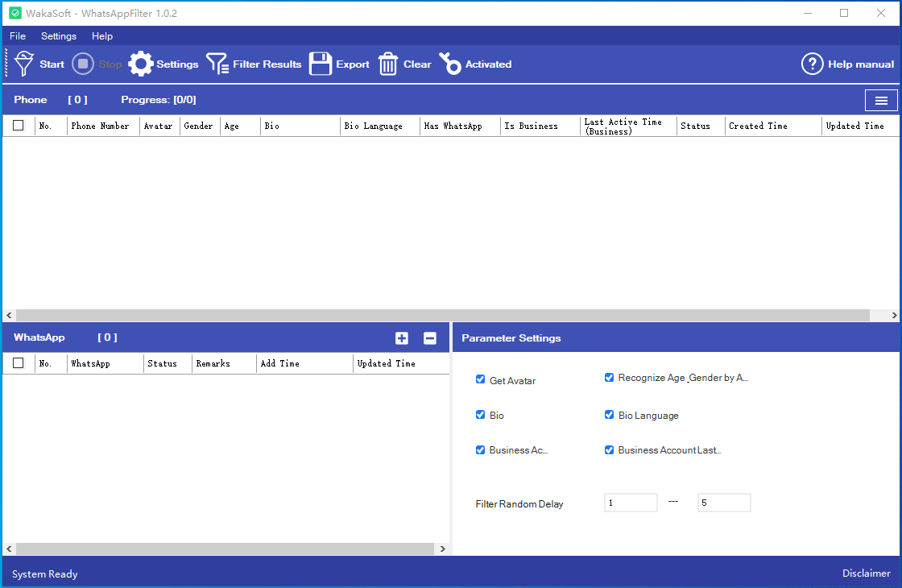Click the WakaSoft app icon in title bar
902x588 pixels.
coord(15,13)
